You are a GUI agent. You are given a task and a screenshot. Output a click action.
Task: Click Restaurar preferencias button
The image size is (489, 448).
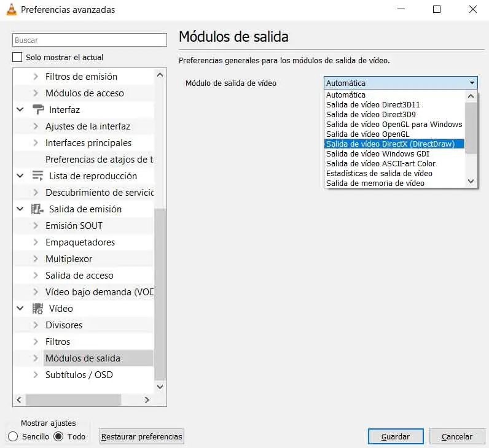click(x=141, y=436)
